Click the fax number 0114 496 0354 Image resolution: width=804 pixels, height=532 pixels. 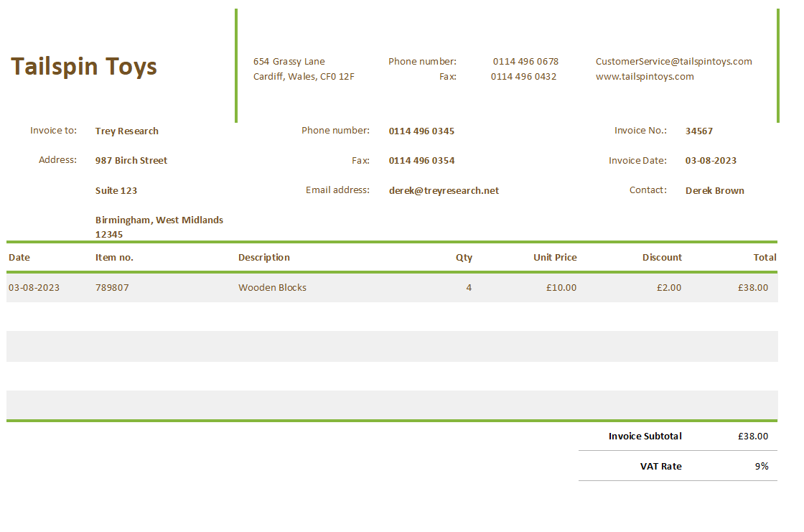coord(421,160)
